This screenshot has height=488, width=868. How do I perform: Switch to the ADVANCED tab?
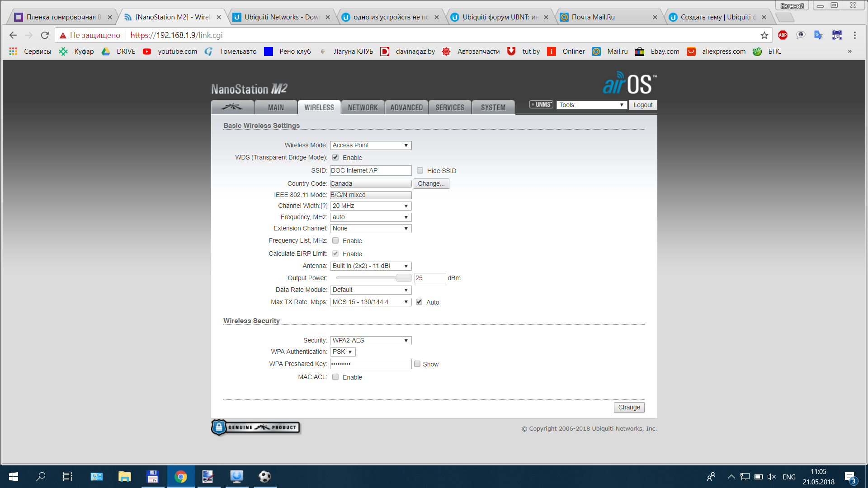click(x=406, y=107)
